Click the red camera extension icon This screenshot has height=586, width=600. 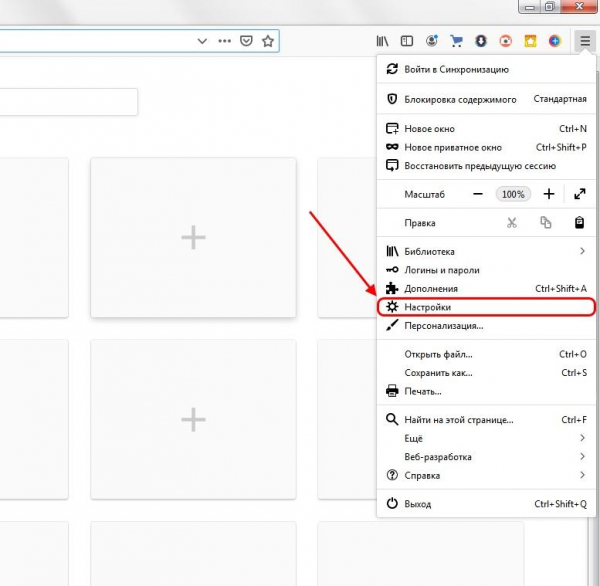tap(505, 41)
